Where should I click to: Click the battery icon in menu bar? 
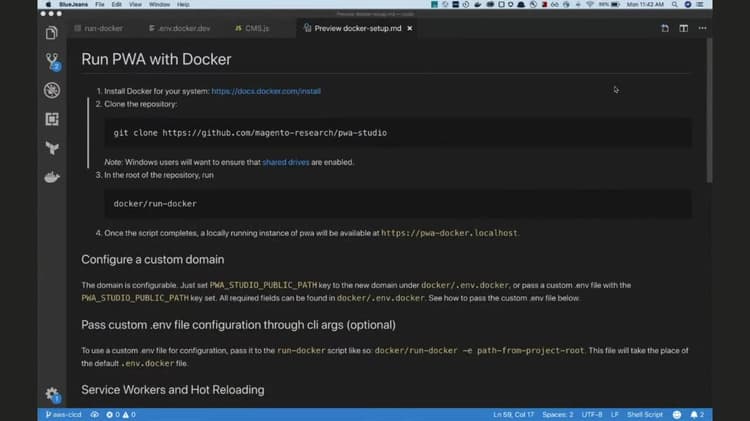pos(616,4)
